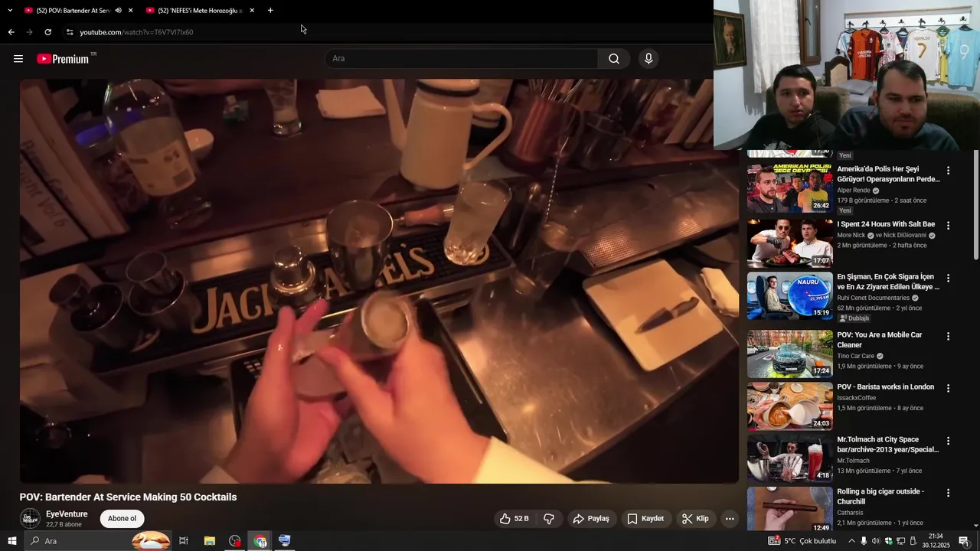The width and height of the screenshot is (980, 551).
Task: Open 'POV - Barista works in London' thumbnail
Action: click(789, 406)
